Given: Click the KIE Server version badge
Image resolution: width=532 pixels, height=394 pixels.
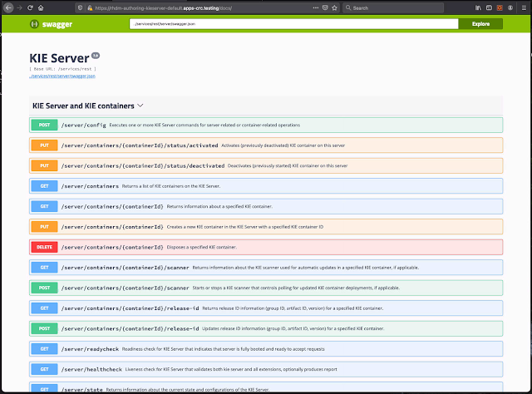Looking at the screenshot, I should click(96, 56).
